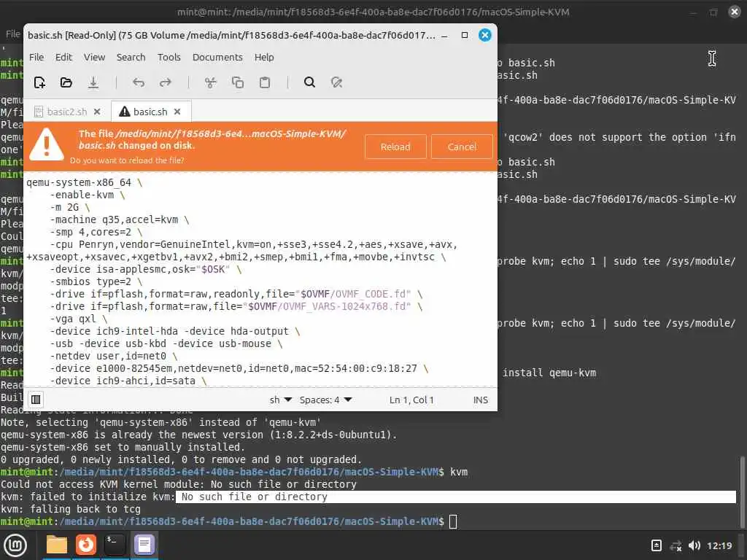Click the Copy icon in toolbar
The width and height of the screenshot is (747, 560).
pyautogui.click(x=237, y=82)
